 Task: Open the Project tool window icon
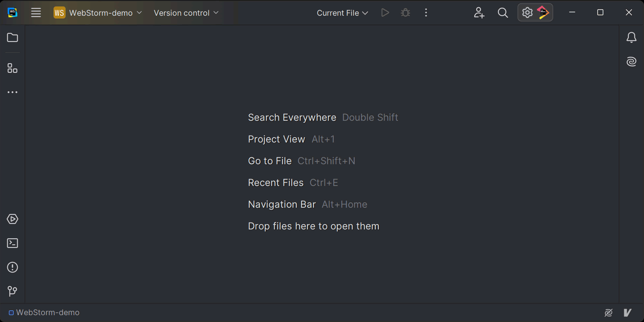(12, 37)
